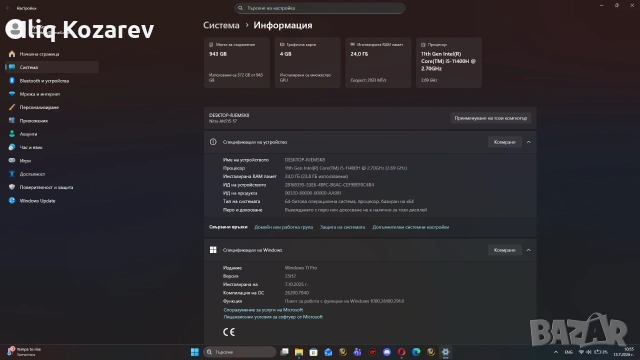
Task: Switch the ENG input language indicator
Action: 569,352
